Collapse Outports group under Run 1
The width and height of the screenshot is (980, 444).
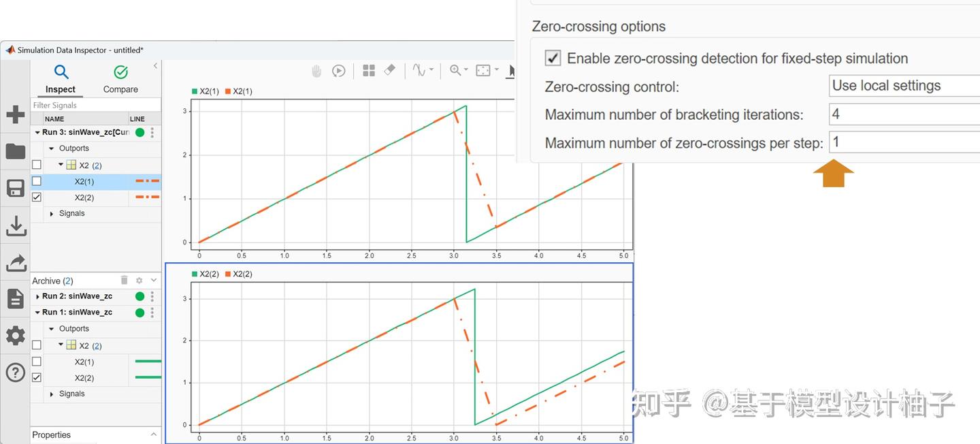52,329
